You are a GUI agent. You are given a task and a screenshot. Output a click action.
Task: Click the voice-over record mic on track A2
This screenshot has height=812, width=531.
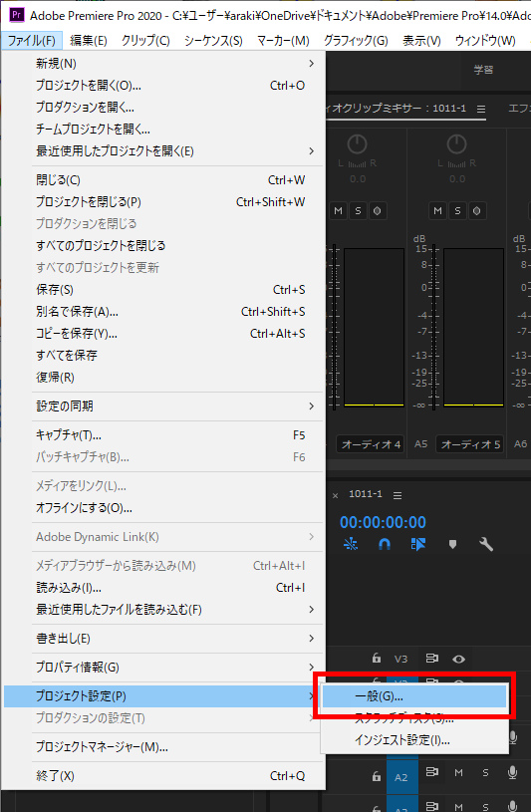tap(512, 772)
